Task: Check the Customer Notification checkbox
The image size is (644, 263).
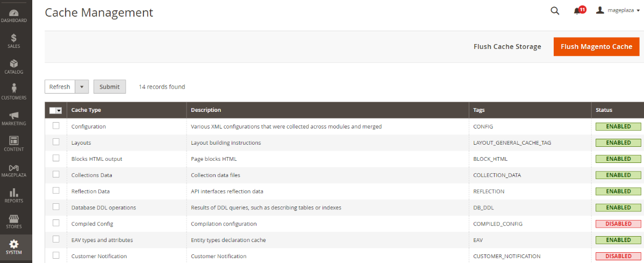Action: coord(56,255)
